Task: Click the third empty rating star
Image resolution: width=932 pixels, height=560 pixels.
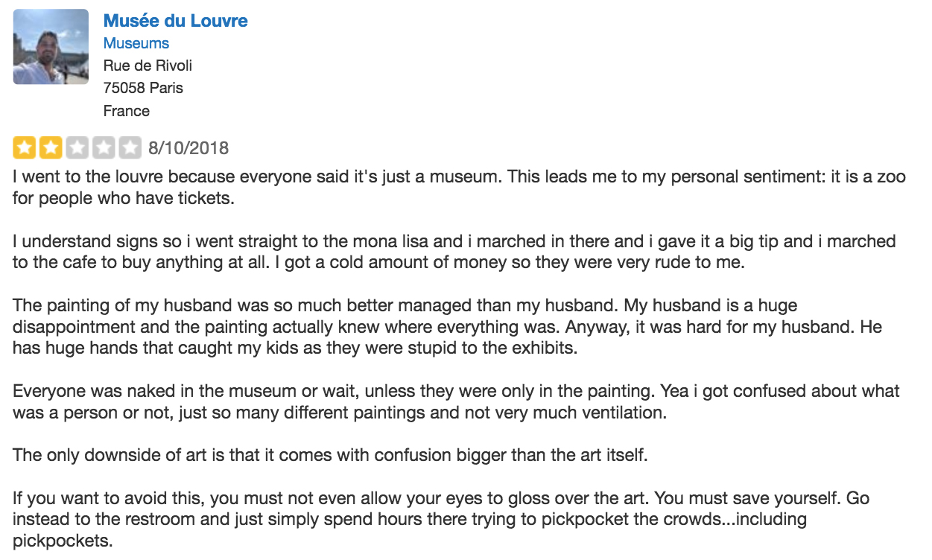Action: [77, 147]
